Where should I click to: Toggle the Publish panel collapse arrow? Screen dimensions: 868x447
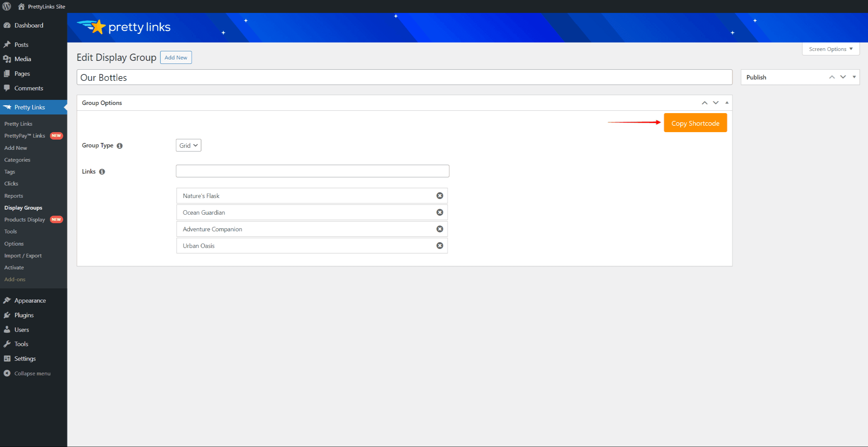pyautogui.click(x=854, y=77)
